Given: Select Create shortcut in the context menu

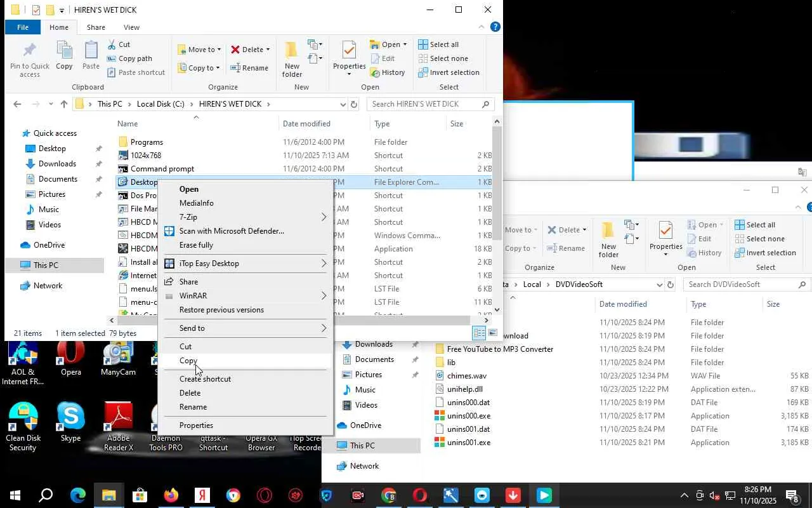Looking at the screenshot, I should (205, 379).
